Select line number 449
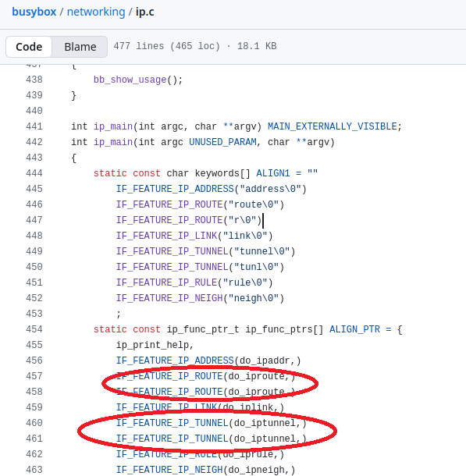 coord(34,251)
